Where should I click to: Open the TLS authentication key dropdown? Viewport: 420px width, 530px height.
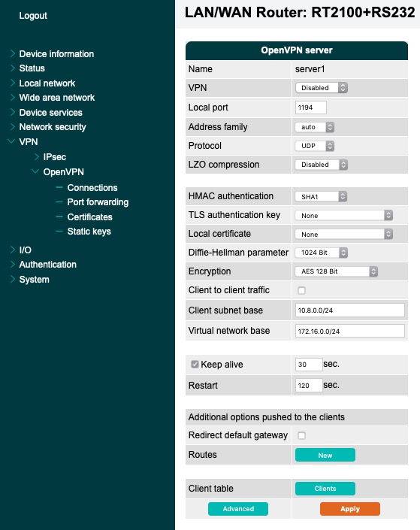point(344,215)
